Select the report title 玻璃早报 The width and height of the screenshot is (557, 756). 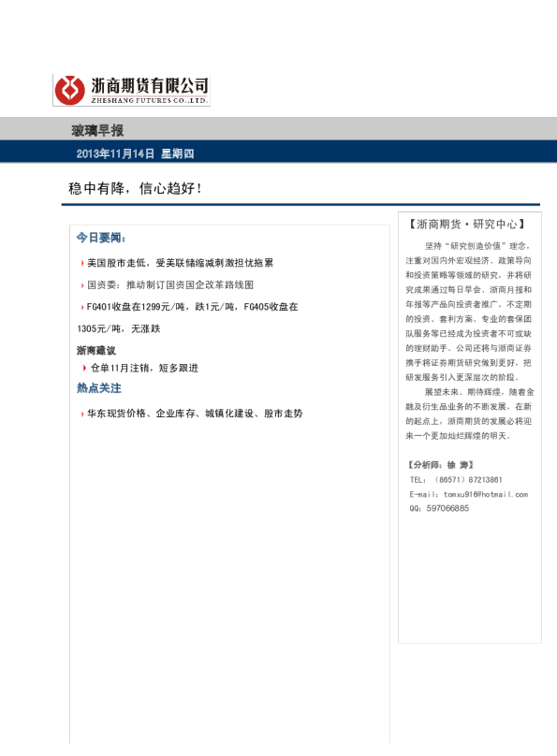[x=97, y=130]
